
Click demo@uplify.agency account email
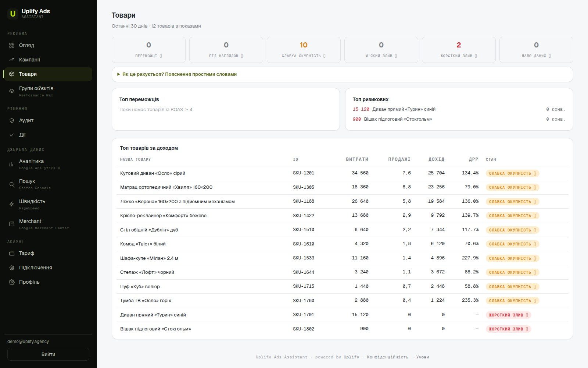coord(28,342)
